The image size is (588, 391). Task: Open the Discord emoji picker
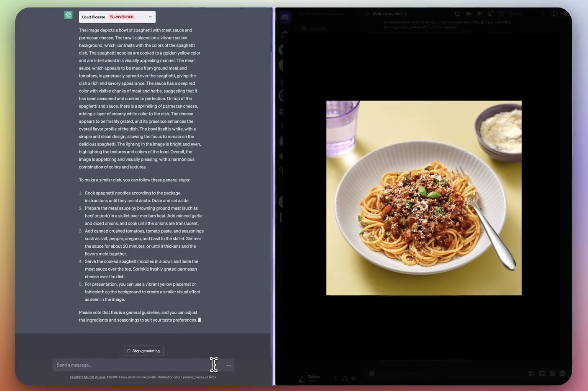coord(563,373)
